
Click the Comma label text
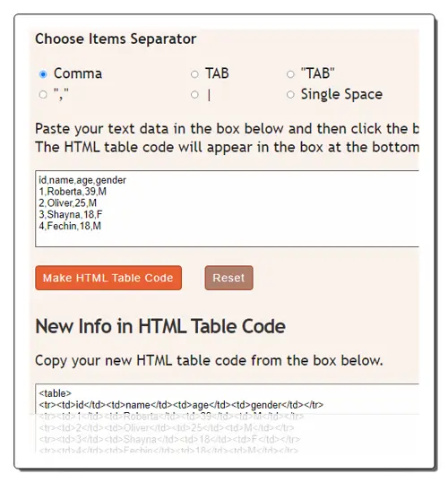pos(78,73)
